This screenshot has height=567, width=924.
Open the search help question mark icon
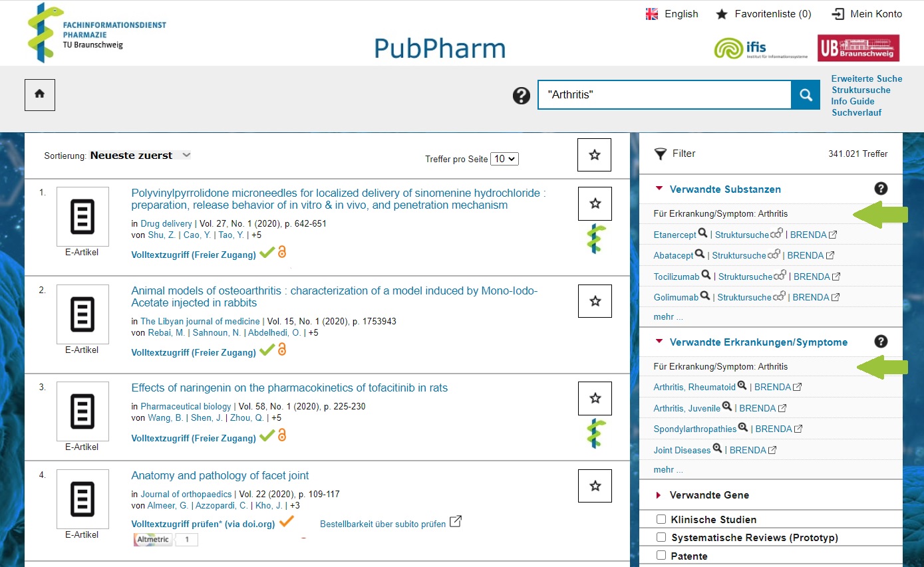(x=521, y=96)
